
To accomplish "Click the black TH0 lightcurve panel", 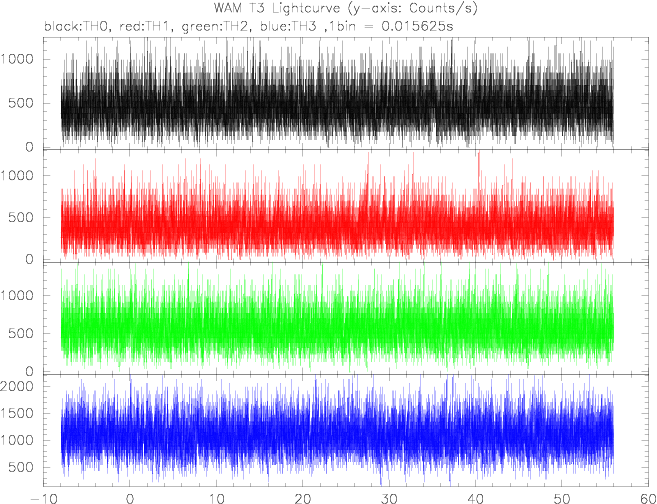I will click(346, 93).
